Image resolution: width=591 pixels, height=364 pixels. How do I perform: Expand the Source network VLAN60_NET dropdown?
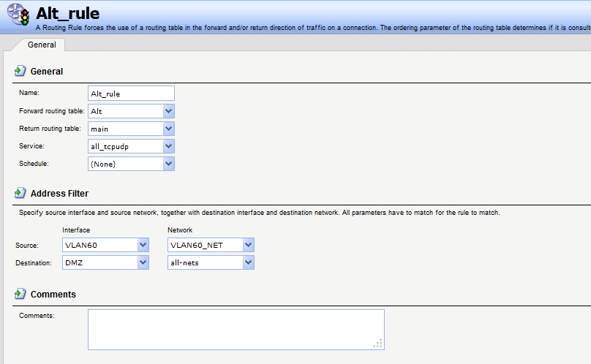pos(248,245)
